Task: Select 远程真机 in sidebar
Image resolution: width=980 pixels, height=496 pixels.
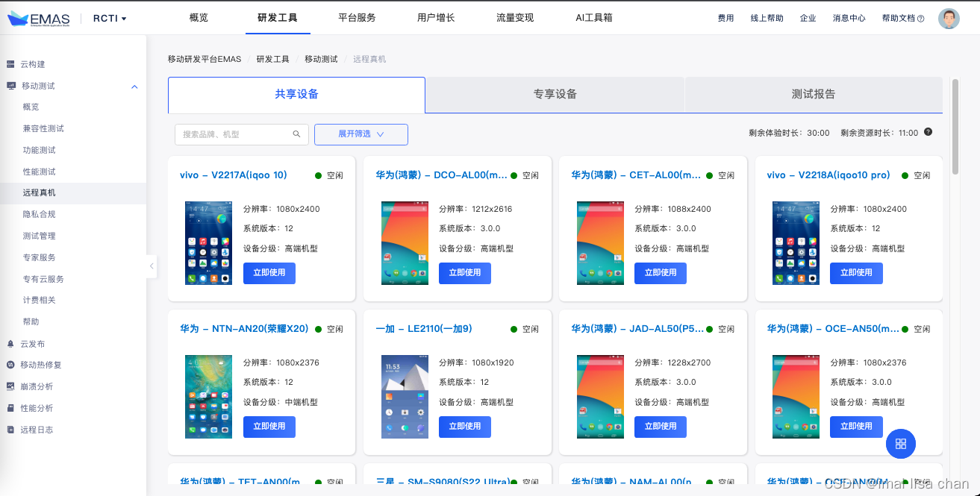Action: (x=39, y=192)
